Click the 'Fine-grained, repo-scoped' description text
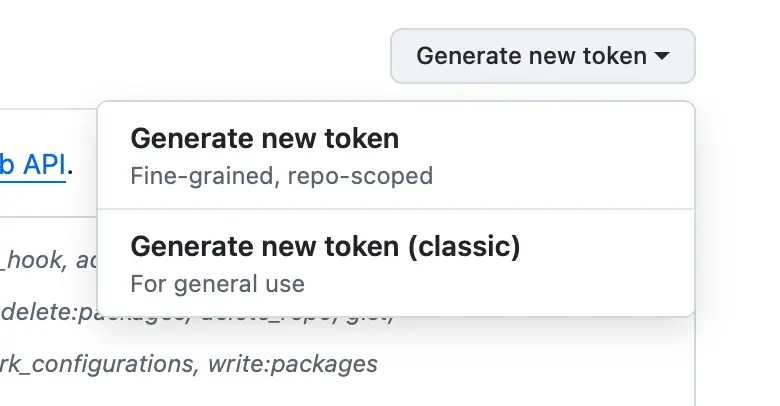This screenshot has width=780, height=406. tap(281, 176)
